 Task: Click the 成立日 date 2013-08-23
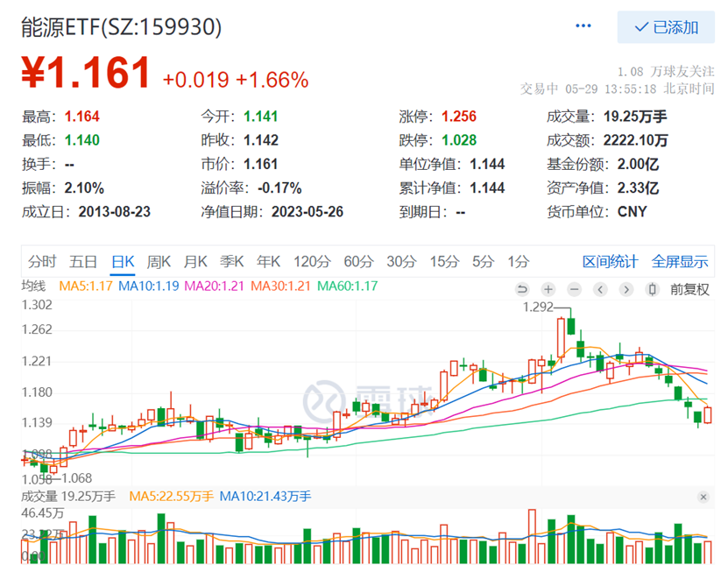tap(115, 212)
